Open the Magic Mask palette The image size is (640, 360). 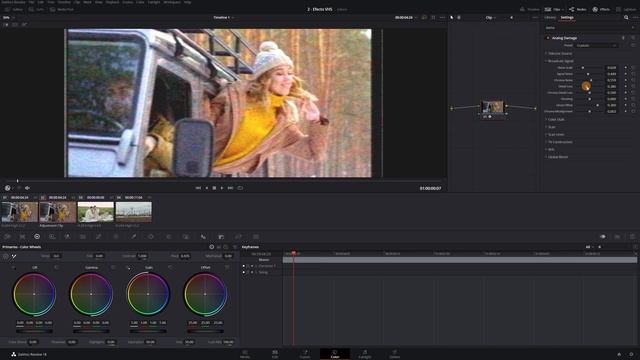tap(186, 237)
